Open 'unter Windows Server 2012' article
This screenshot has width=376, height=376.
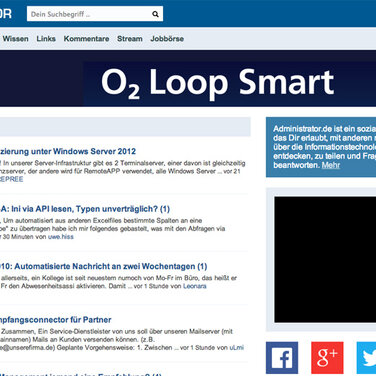point(68,151)
